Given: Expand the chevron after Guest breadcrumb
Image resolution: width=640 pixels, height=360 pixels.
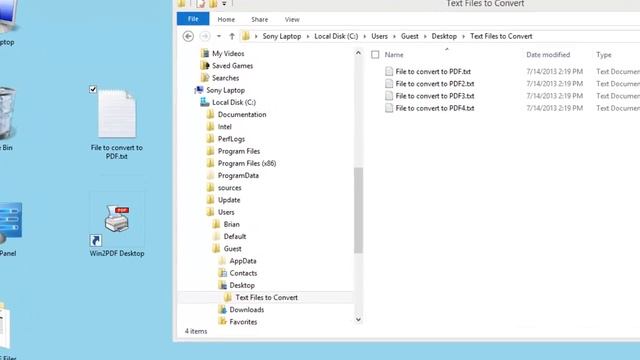Looking at the screenshot, I should click(425, 36).
